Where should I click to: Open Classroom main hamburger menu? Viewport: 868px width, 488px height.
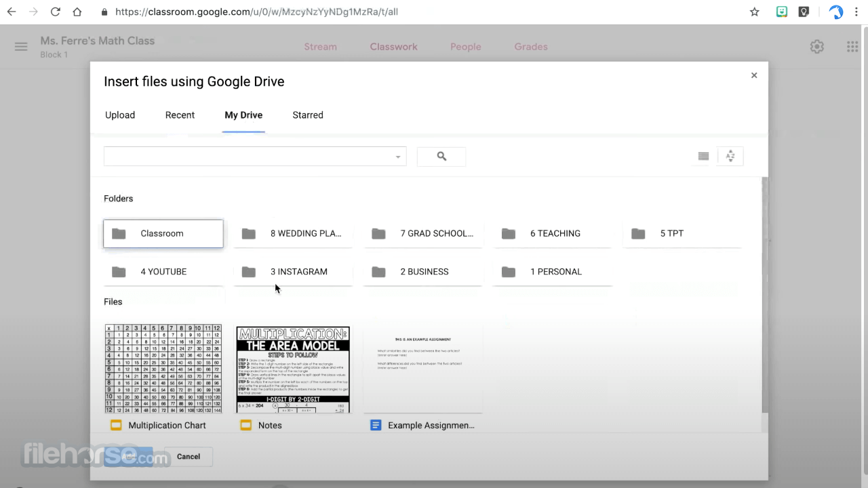coord(21,47)
